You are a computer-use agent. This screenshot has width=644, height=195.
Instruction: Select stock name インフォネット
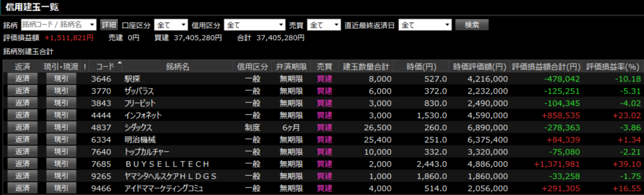pos(143,115)
